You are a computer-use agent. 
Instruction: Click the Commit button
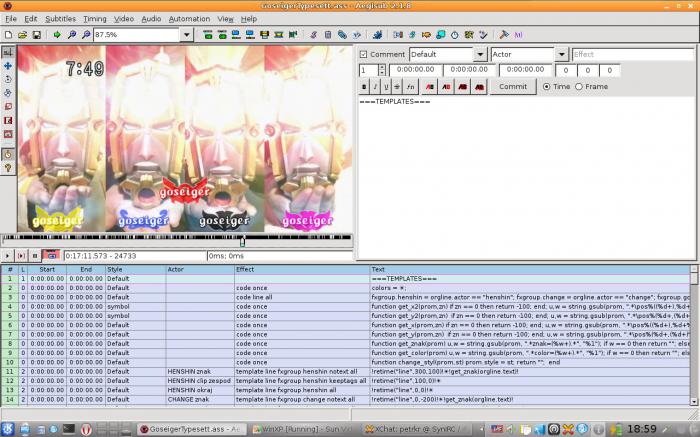[513, 87]
